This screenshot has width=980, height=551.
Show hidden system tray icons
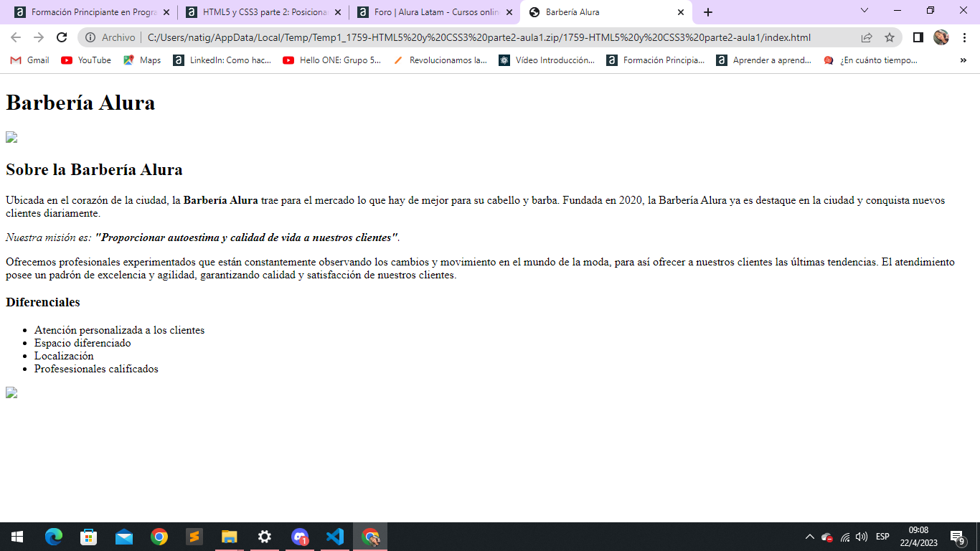click(810, 537)
